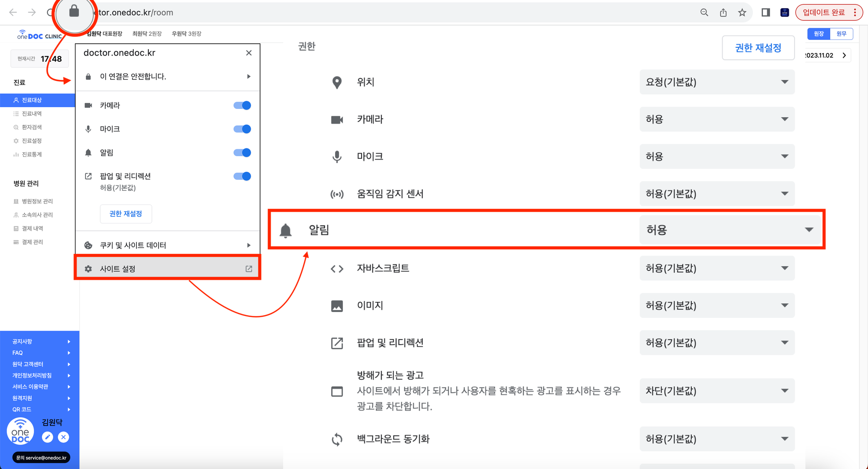Switch to the 원무 mode tab
This screenshot has height=469, width=868.
841,34
